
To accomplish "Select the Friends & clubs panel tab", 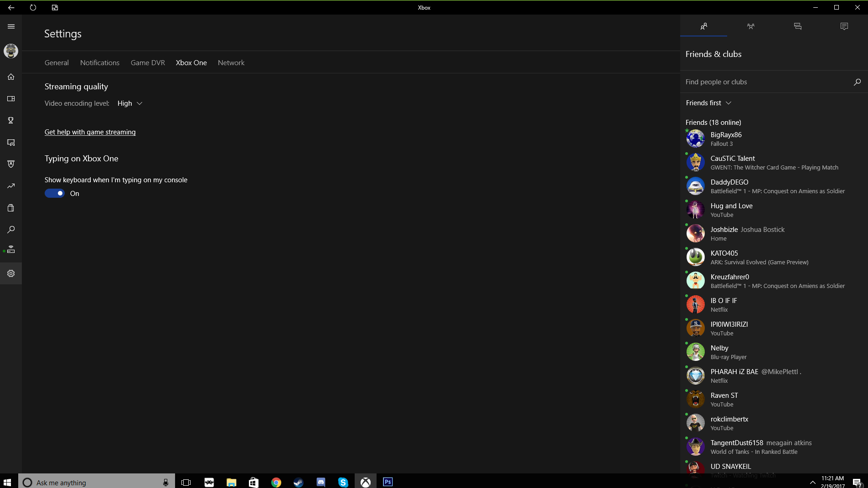I will coord(703,26).
